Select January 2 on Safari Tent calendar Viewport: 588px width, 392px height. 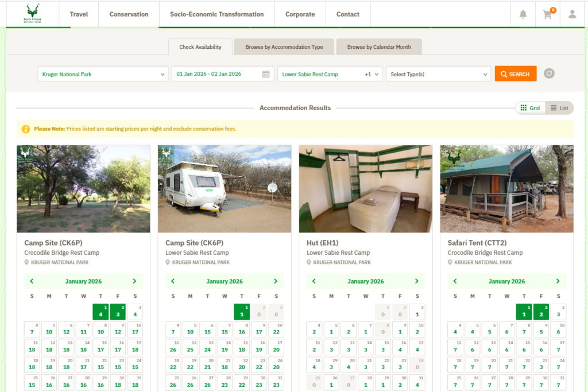tap(541, 312)
